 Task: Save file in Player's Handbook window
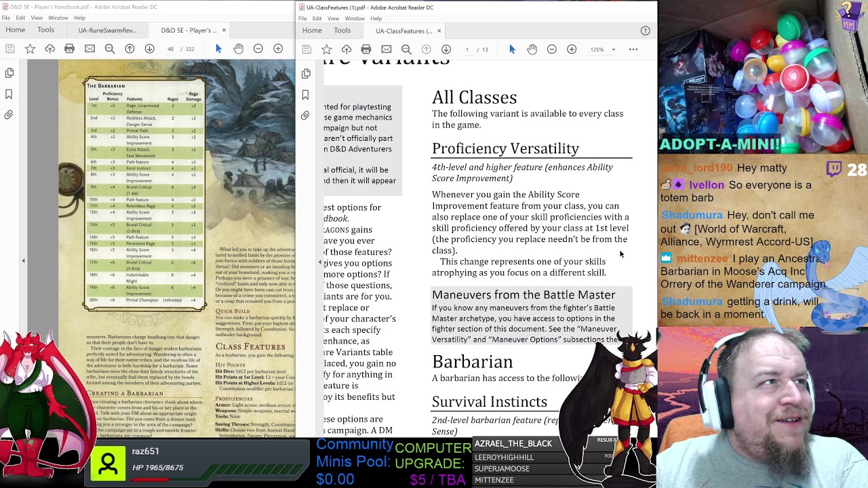pos(9,49)
